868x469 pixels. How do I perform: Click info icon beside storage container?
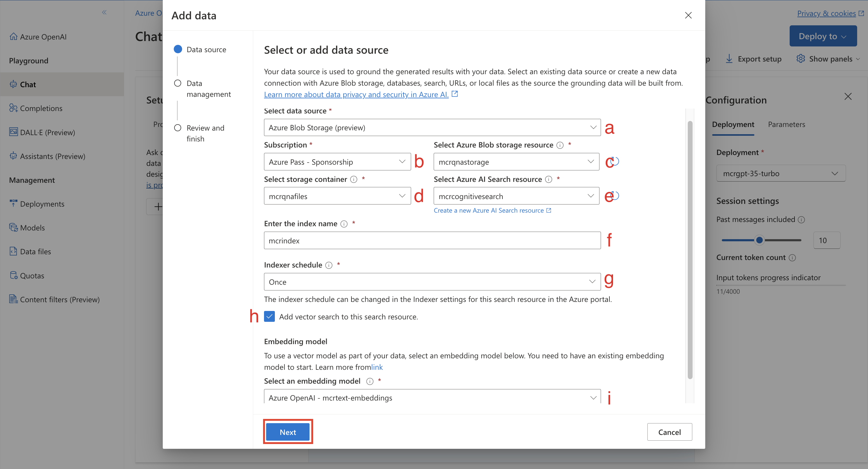(x=354, y=180)
